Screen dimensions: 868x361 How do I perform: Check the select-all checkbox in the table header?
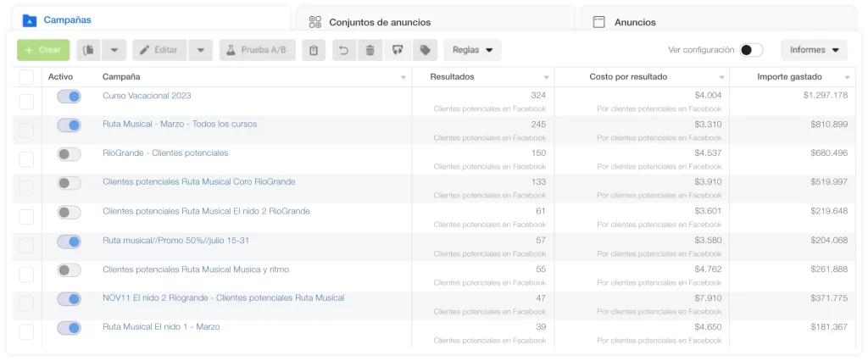(x=26, y=77)
